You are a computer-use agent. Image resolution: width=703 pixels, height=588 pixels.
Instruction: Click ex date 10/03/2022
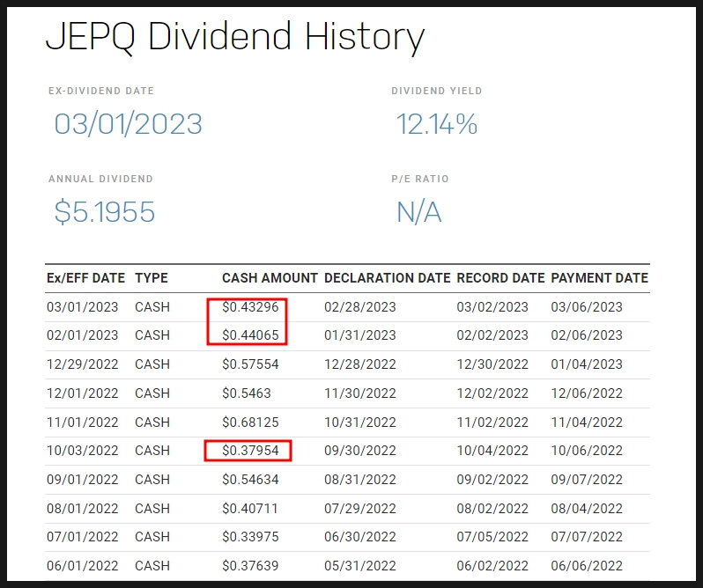coord(83,451)
